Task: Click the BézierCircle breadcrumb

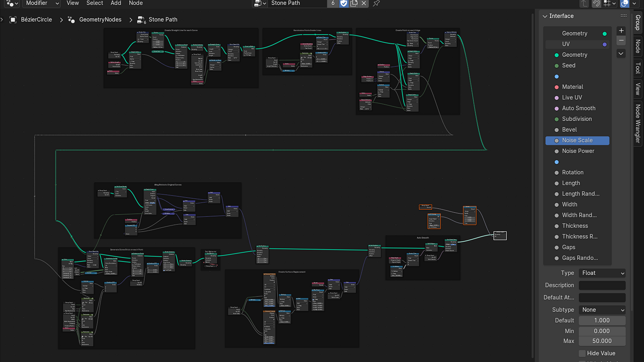Action: (36, 20)
